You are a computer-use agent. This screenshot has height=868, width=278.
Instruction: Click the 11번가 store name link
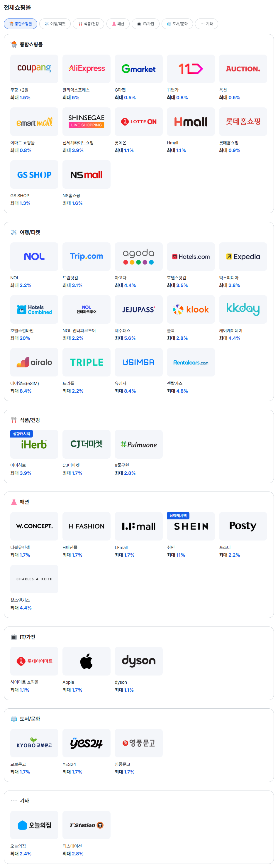173,90
